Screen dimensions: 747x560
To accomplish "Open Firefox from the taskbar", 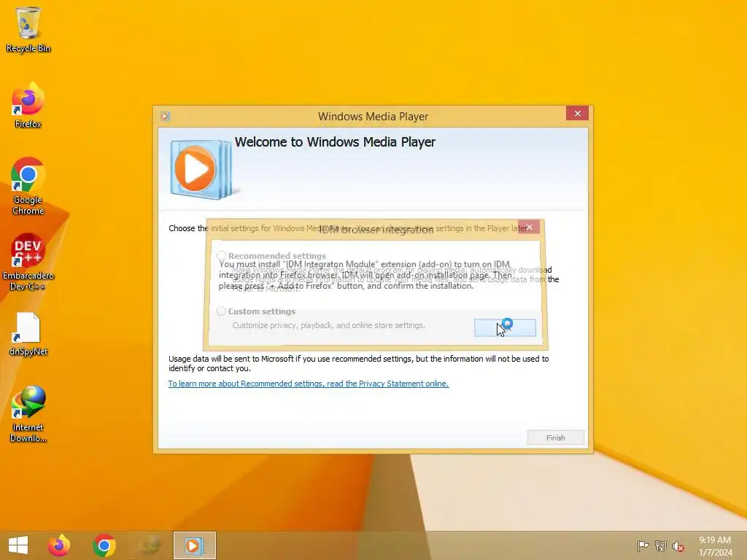I will point(59,545).
